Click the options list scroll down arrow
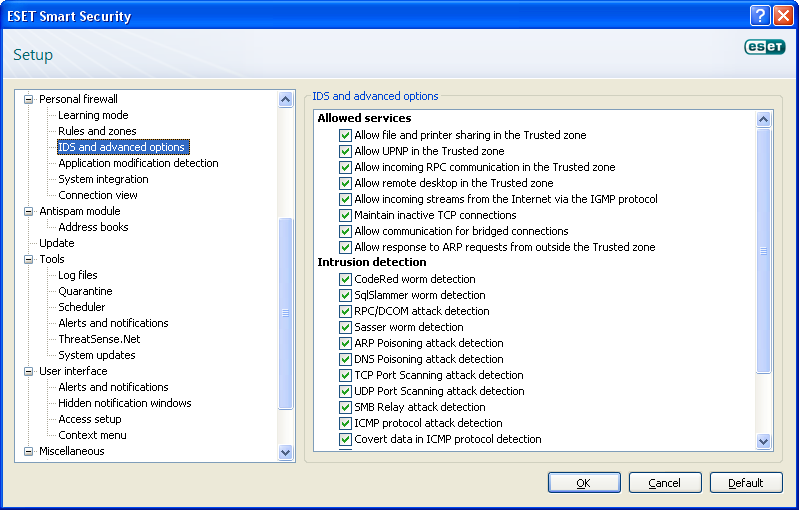Screen dimensions: 799x510 point(763,441)
